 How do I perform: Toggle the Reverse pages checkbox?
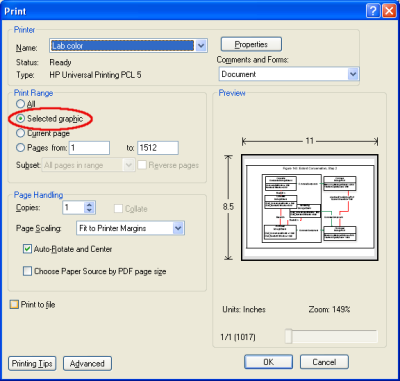142,165
